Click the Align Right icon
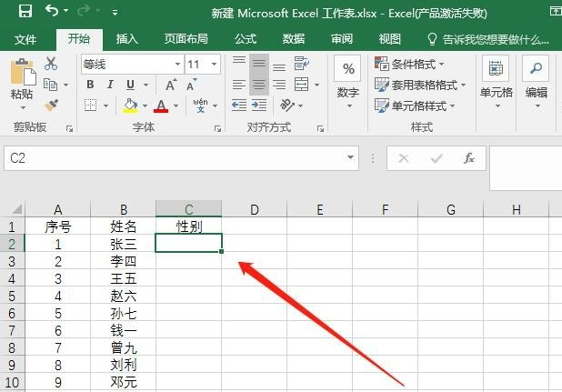Image resolution: width=562 pixels, height=392 pixels. [x=279, y=85]
